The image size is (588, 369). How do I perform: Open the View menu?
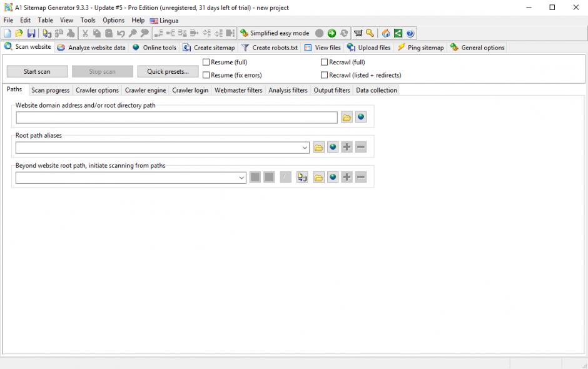[x=66, y=20]
